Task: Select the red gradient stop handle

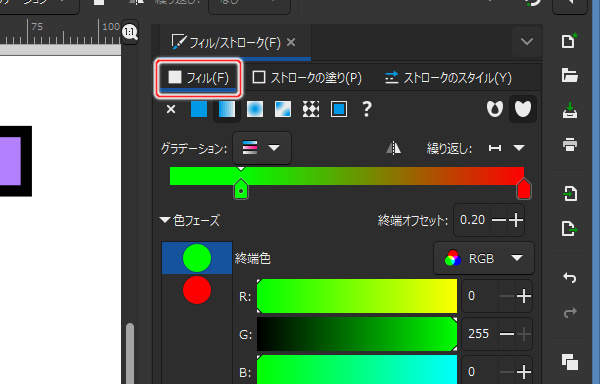Action: pos(523,189)
